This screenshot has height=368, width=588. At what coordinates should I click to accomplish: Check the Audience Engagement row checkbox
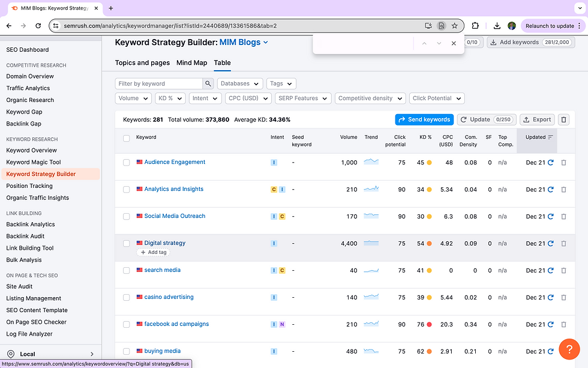pyautogui.click(x=127, y=163)
